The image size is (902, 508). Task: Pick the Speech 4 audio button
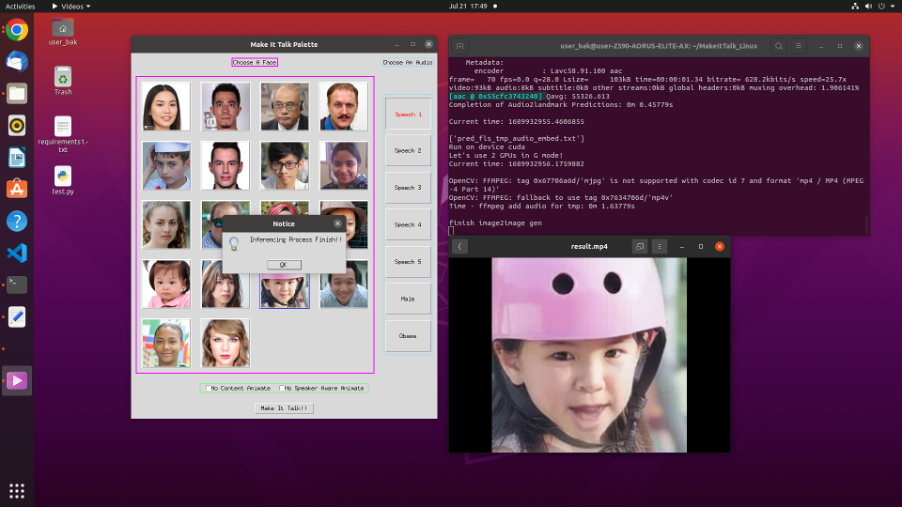coord(408,224)
